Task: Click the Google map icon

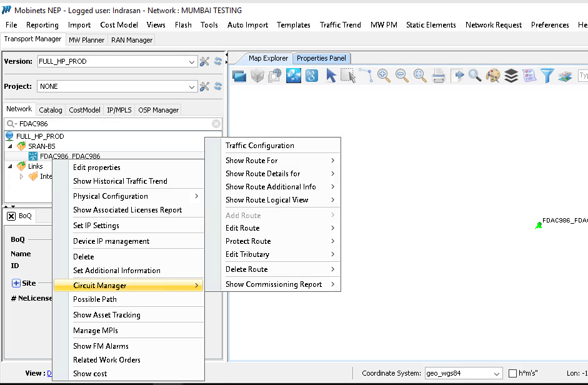Action: coord(312,76)
